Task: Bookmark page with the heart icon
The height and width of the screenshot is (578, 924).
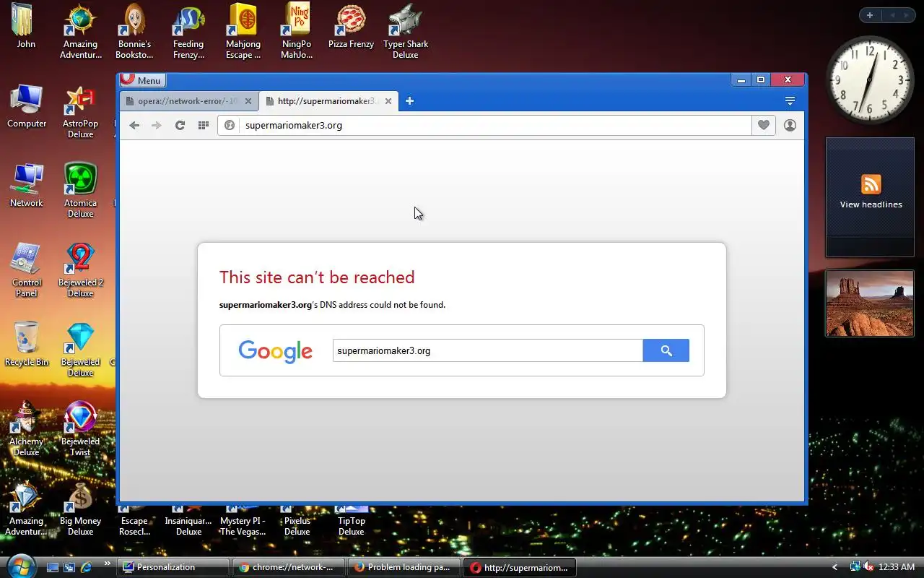Action: click(x=764, y=125)
